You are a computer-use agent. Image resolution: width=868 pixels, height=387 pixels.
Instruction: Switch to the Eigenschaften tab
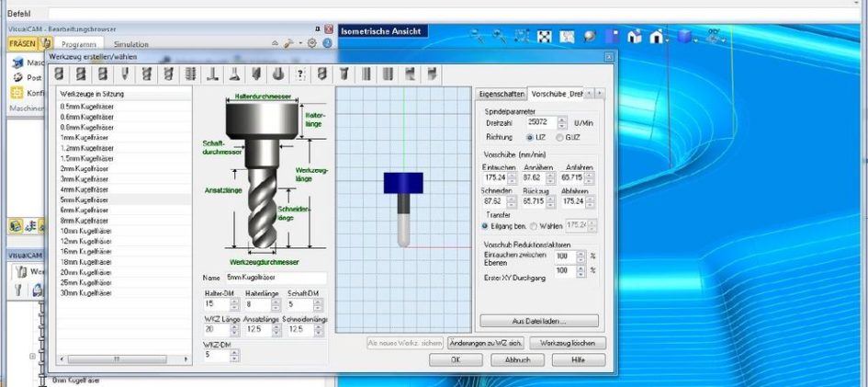click(x=502, y=94)
